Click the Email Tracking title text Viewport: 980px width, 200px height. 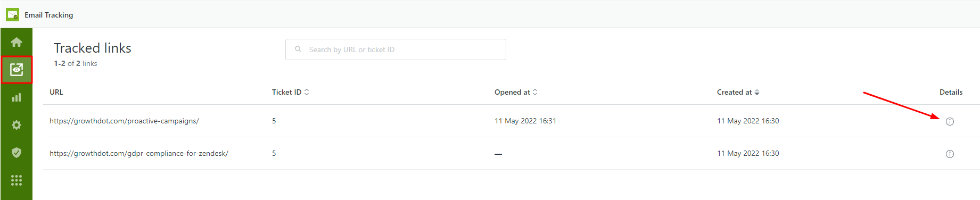tap(49, 15)
